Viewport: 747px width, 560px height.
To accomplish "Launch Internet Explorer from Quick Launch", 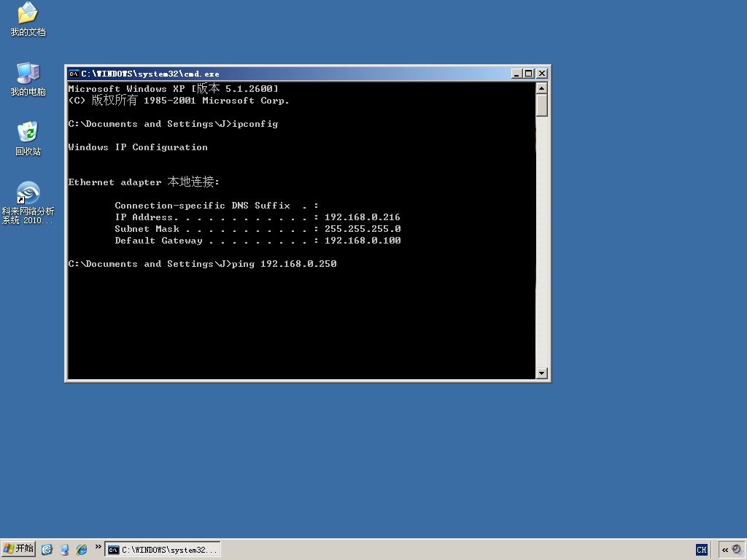I will (82, 550).
